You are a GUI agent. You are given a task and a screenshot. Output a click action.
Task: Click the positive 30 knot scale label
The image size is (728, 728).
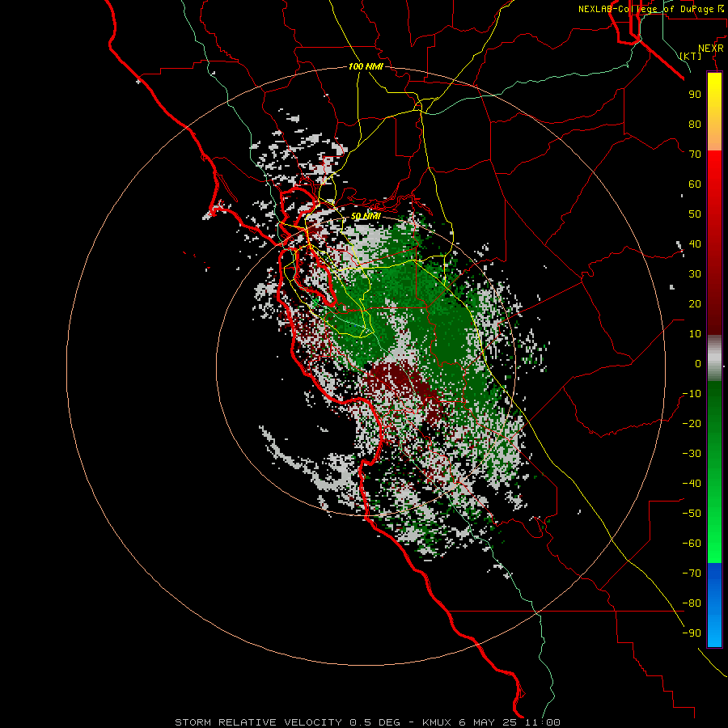pyautogui.click(x=695, y=274)
